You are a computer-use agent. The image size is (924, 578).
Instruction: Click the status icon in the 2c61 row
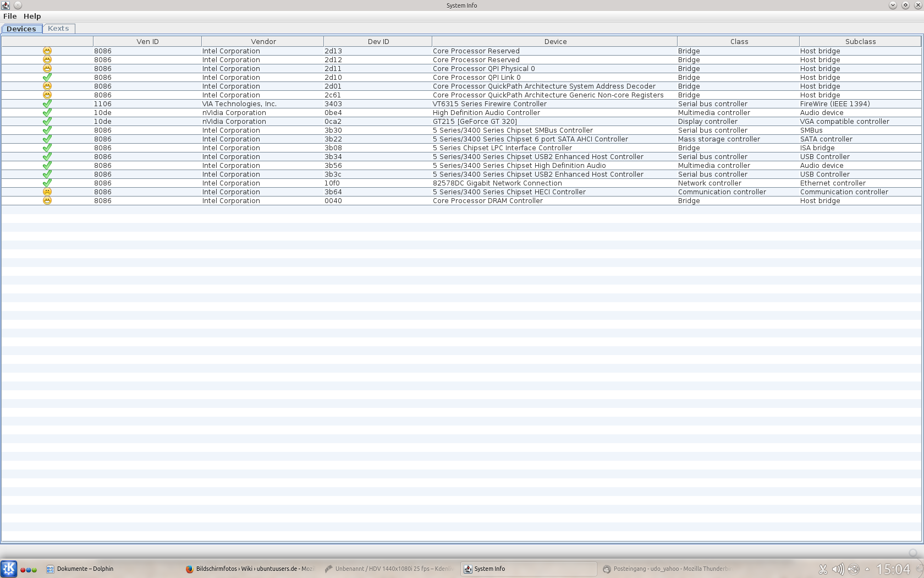click(x=47, y=95)
